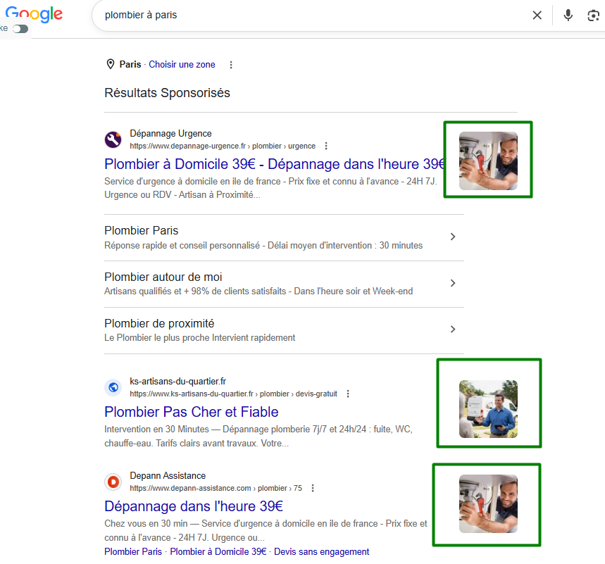605x564 pixels.
Task: Click the Plombier à Domicile 39€ sitelink
Action: click(x=218, y=552)
